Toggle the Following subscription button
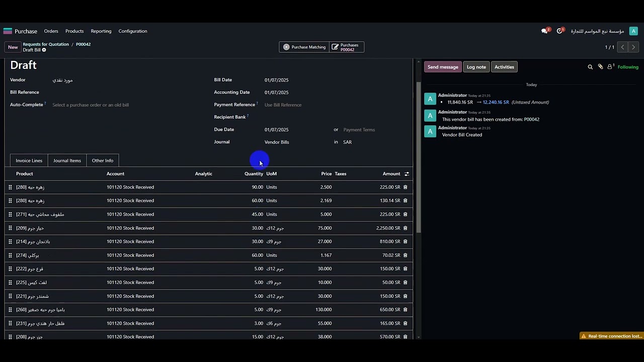Image resolution: width=644 pixels, height=362 pixels. point(628,67)
